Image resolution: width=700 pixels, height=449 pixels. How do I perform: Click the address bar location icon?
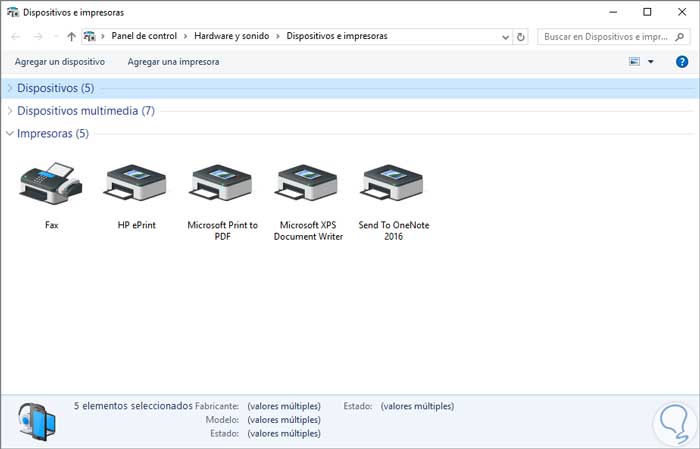(x=90, y=36)
